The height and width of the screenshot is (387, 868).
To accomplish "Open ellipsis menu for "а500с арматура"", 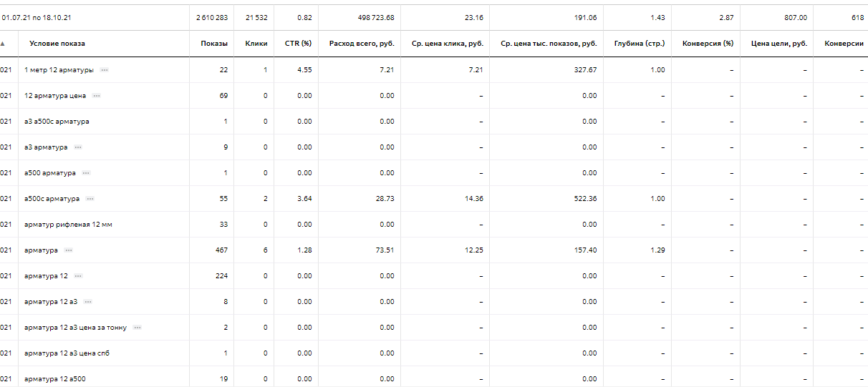I will [x=90, y=199].
